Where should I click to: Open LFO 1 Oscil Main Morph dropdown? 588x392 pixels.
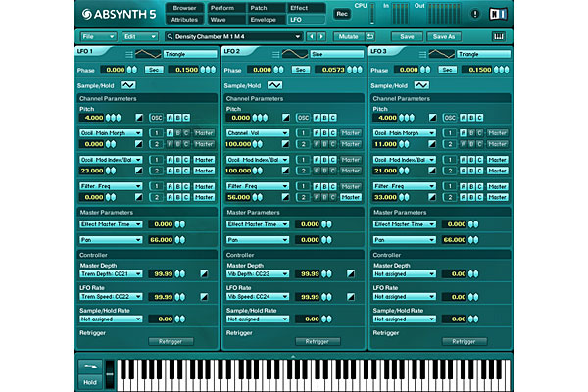[111, 133]
